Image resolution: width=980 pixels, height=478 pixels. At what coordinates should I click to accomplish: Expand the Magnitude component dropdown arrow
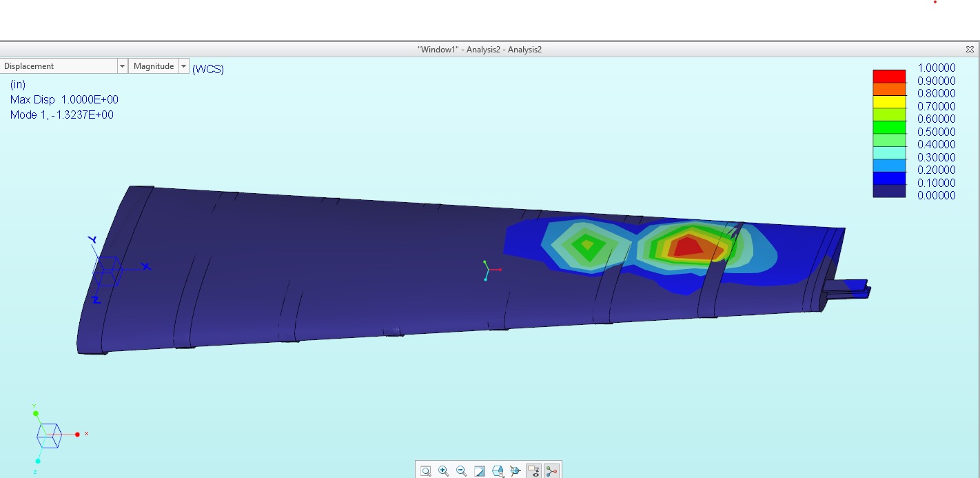point(184,66)
